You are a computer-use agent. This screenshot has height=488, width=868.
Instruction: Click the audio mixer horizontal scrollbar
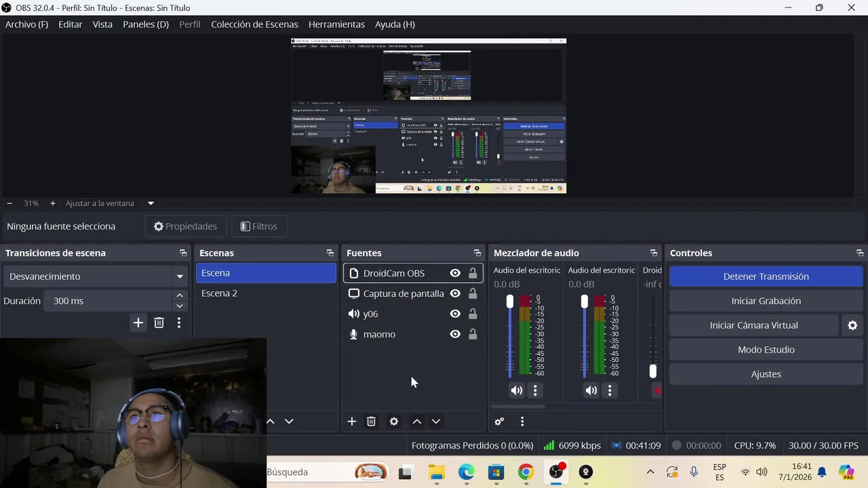(519, 407)
